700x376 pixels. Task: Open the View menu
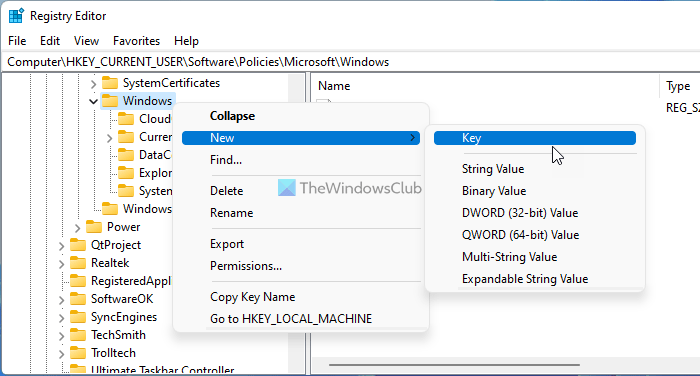[x=86, y=41]
